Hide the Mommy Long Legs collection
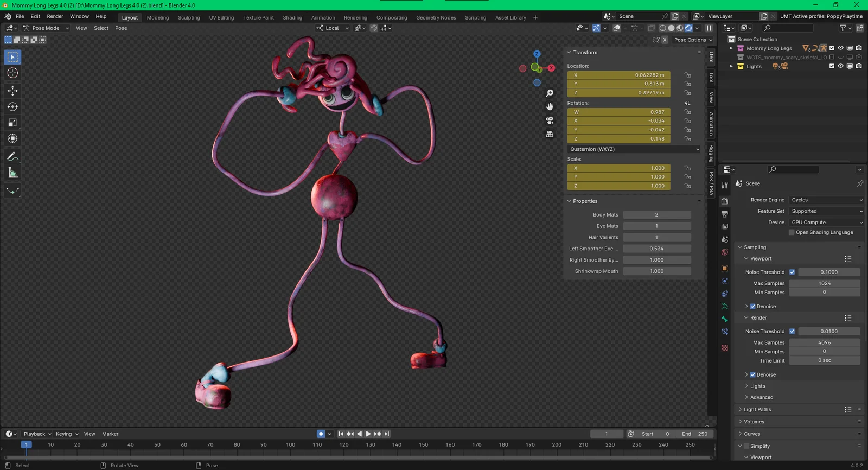Screen dimensions: 868x470 point(840,48)
